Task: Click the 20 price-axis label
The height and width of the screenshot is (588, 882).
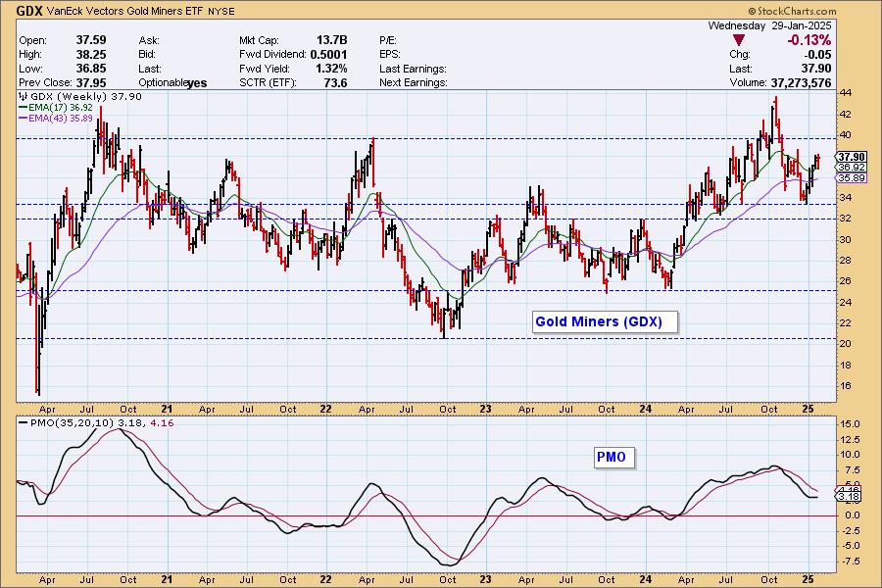Action: tap(846, 344)
